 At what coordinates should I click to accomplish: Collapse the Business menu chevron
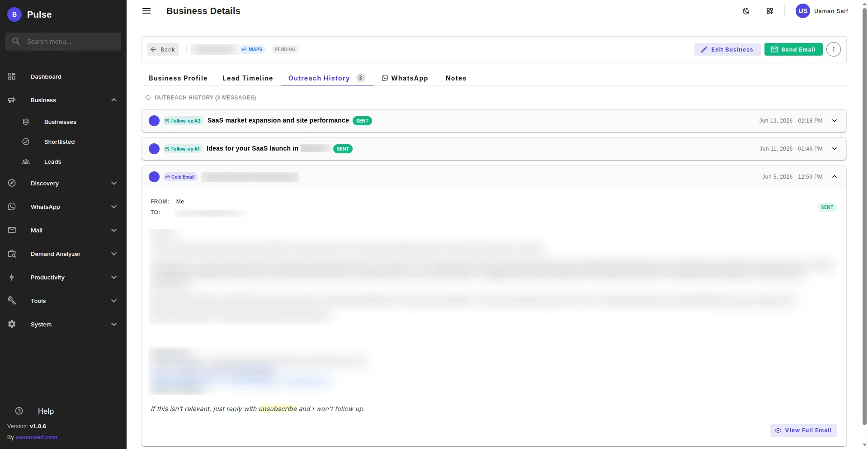point(114,100)
